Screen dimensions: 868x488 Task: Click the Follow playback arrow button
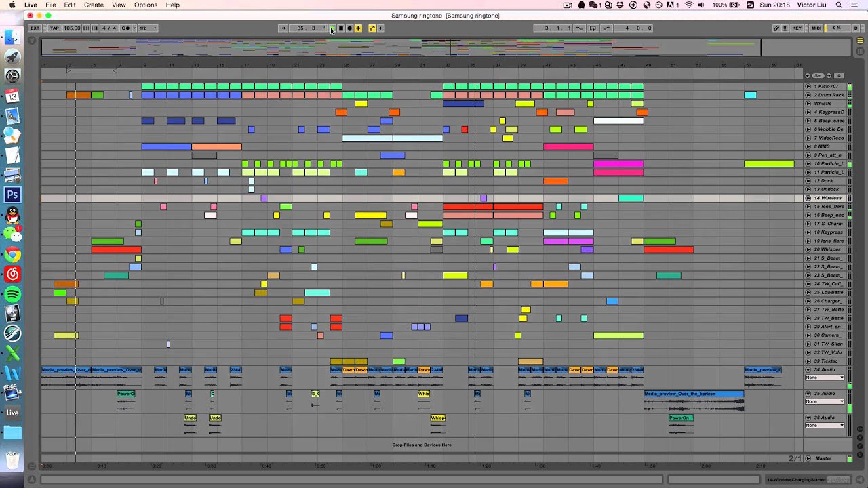click(283, 28)
